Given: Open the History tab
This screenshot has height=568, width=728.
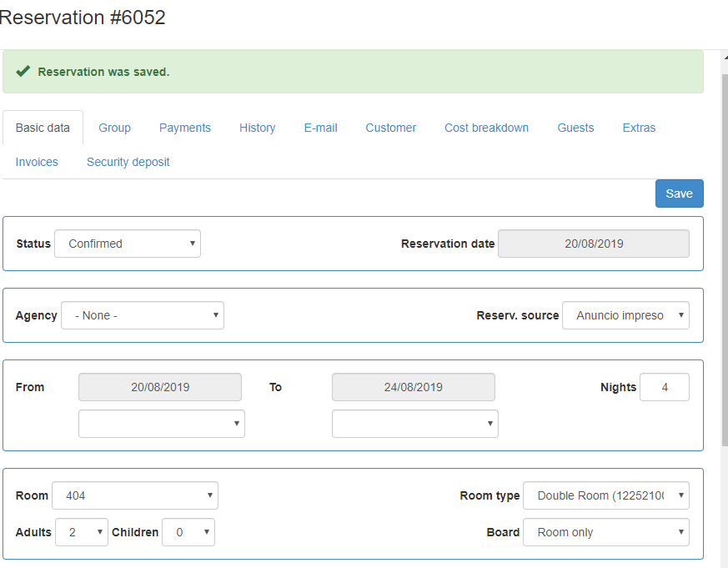Looking at the screenshot, I should coord(257,128).
